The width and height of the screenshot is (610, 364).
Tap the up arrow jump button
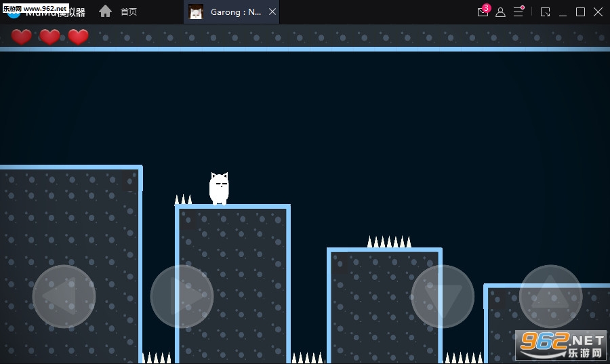[550, 296]
